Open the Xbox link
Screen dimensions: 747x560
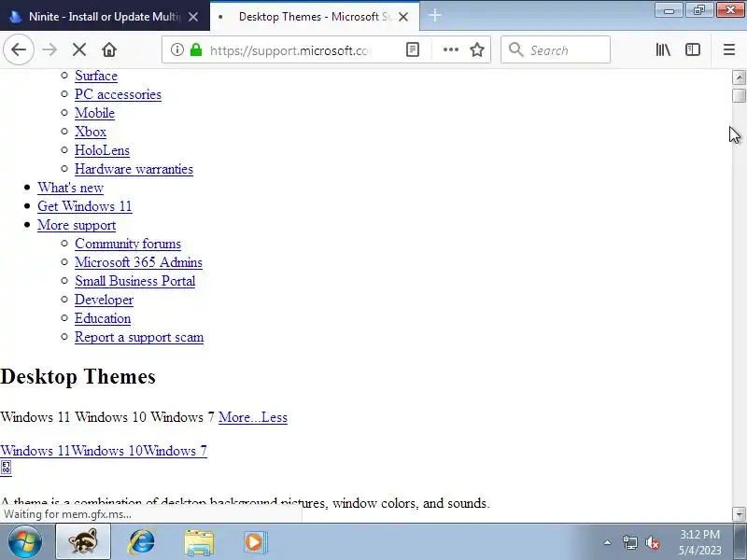[x=90, y=132]
